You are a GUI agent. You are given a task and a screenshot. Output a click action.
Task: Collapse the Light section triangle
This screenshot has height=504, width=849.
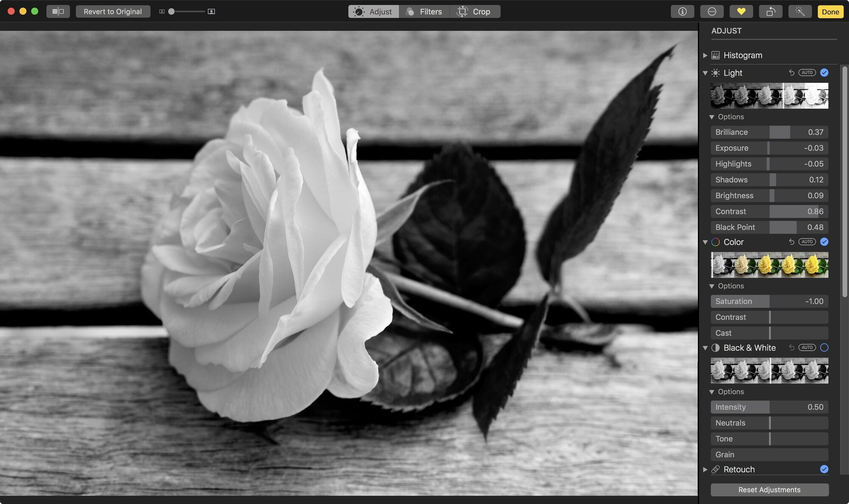(x=705, y=73)
